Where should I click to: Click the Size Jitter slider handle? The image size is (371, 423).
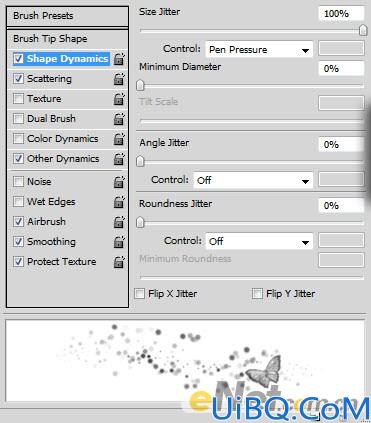(363, 30)
